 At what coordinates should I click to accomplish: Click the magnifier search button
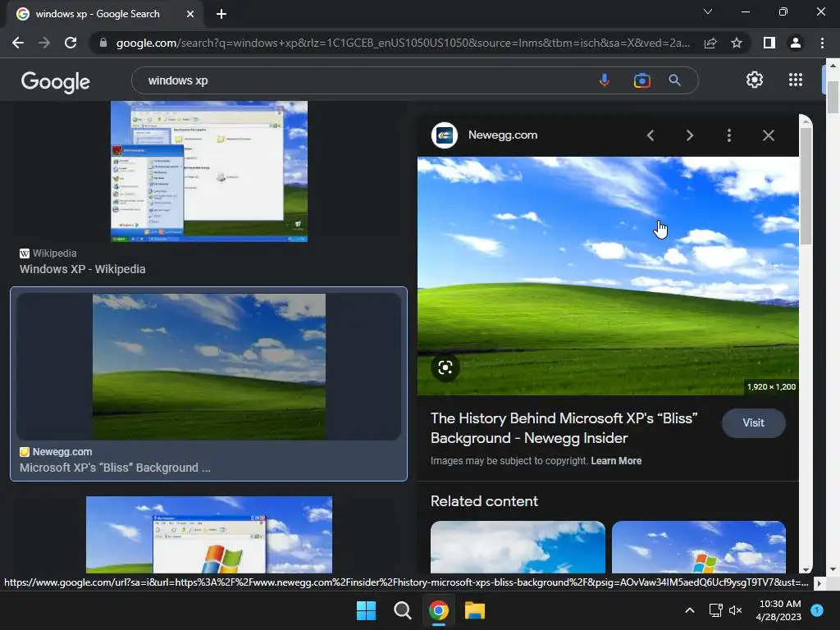pyautogui.click(x=675, y=80)
